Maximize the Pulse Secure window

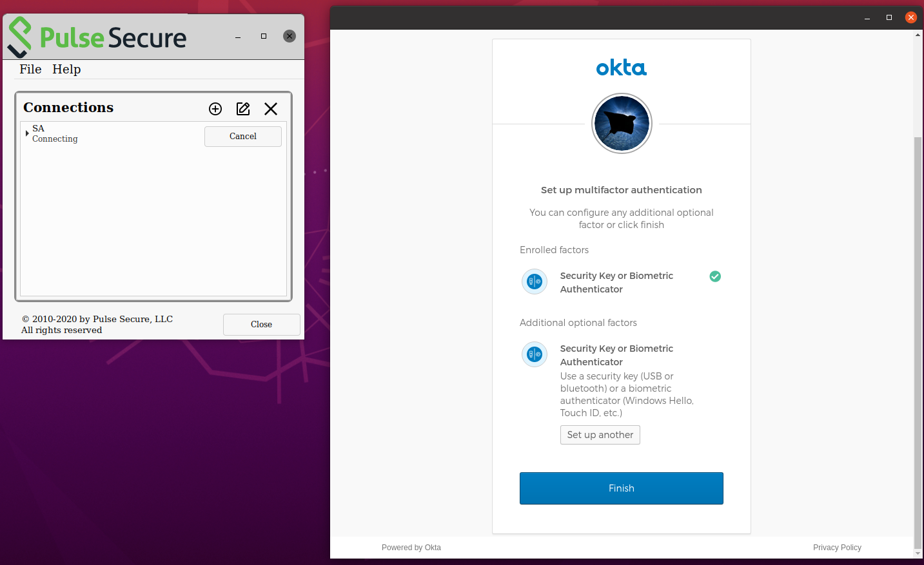[264, 36]
